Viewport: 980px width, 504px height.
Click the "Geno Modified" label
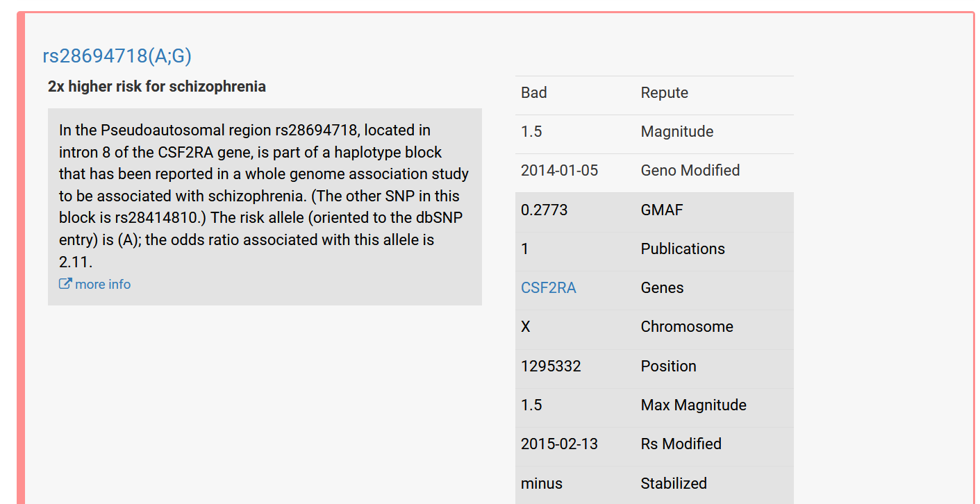point(690,171)
